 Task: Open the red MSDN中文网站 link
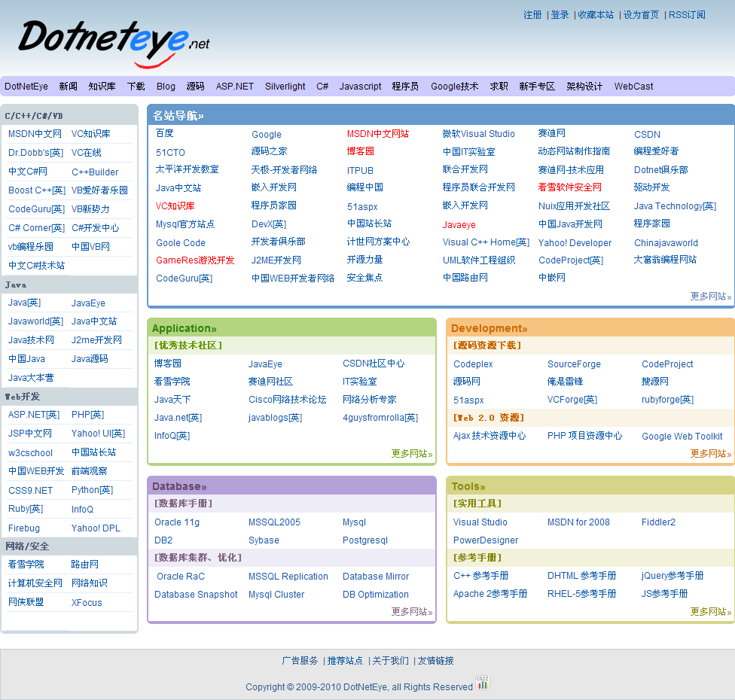point(377,134)
